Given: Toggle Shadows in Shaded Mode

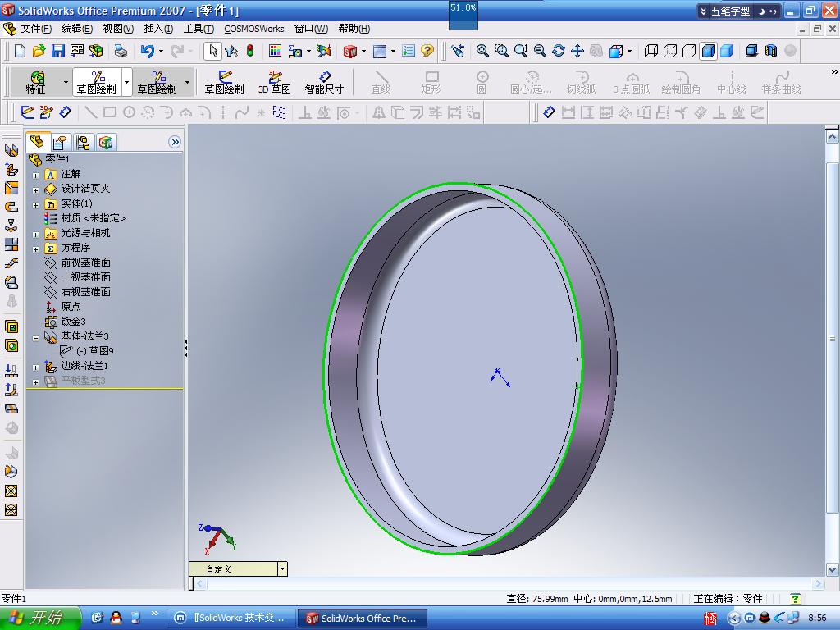Looking at the screenshot, I should [752, 51].
